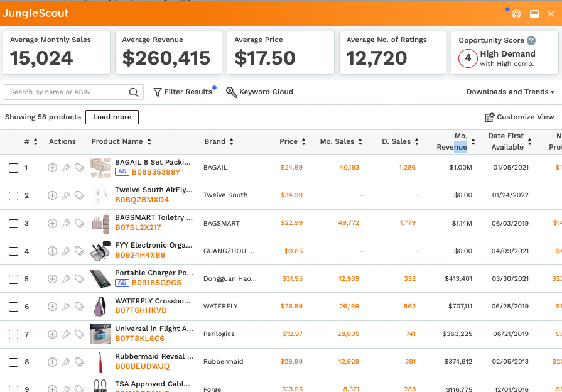
Task: Click the Search by name or ASIN field
Action: pyautogui.click(x=73, y=92)
